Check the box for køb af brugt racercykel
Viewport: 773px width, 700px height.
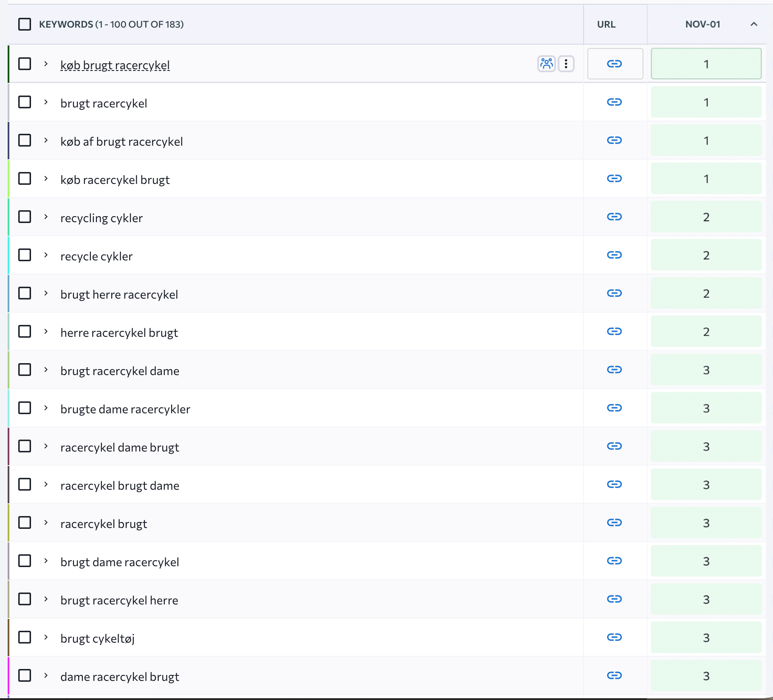(25, 140)
